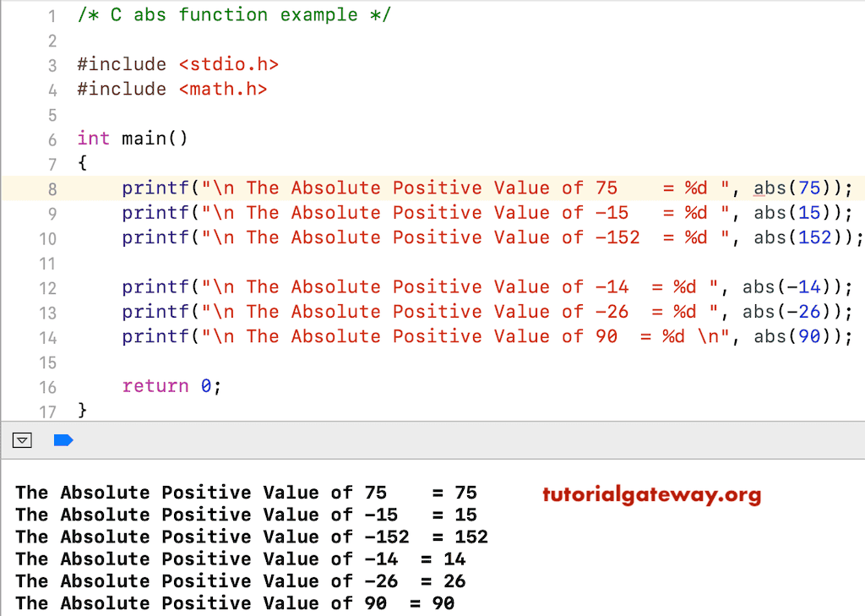Click the tutorialgateway.org link
Viewport: 865px width, 616px height.
651,496
